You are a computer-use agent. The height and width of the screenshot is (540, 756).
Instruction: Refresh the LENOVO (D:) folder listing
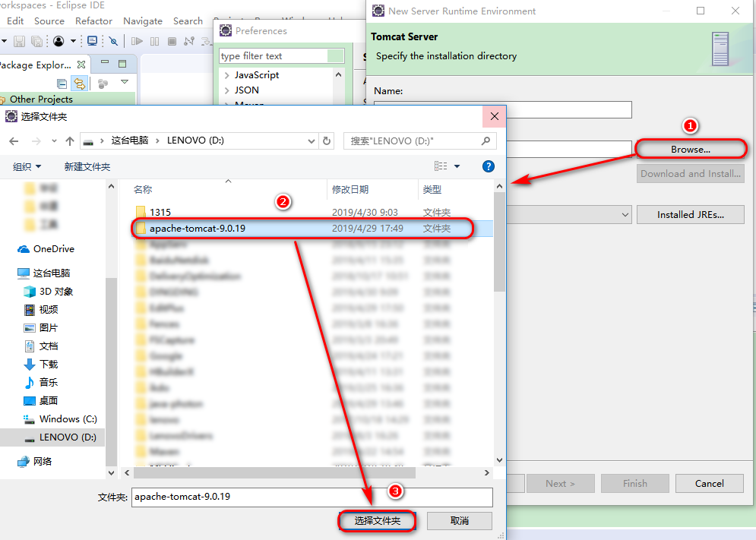coord(327,141)
